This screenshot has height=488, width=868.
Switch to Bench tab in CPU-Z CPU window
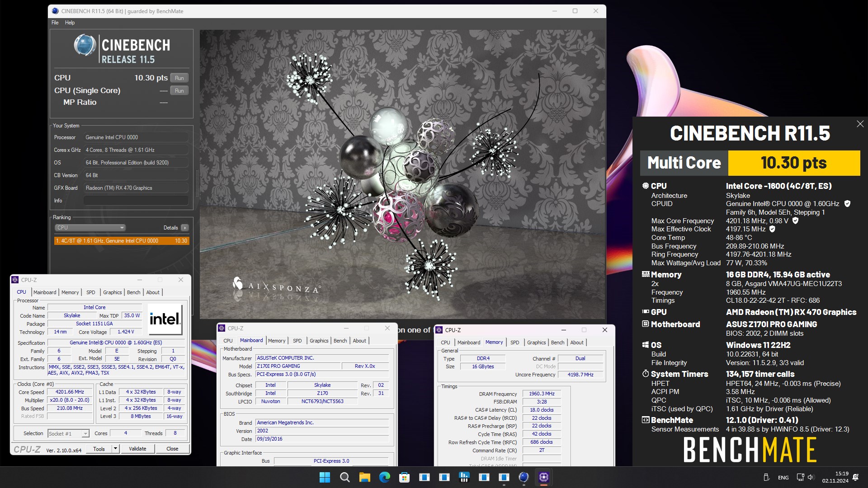pos(133,292)
